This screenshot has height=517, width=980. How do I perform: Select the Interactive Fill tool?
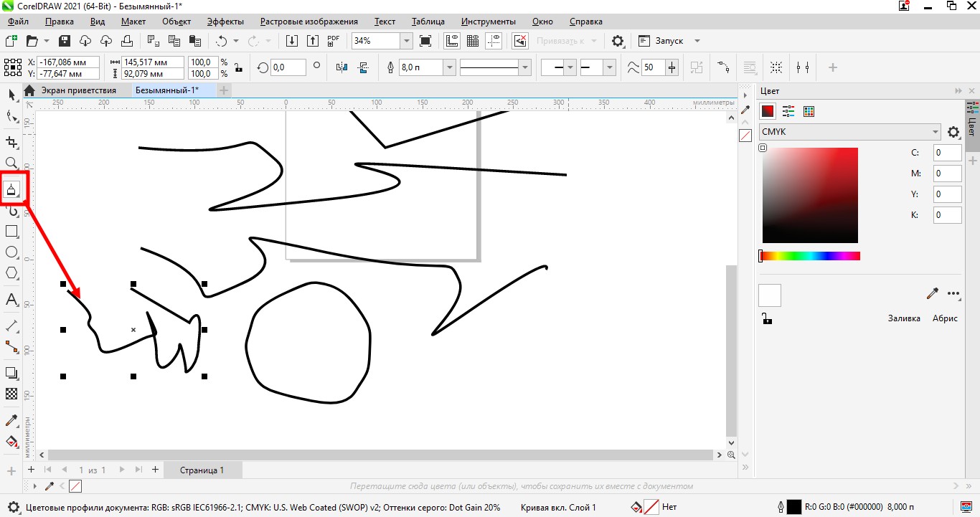click(11, 441)
